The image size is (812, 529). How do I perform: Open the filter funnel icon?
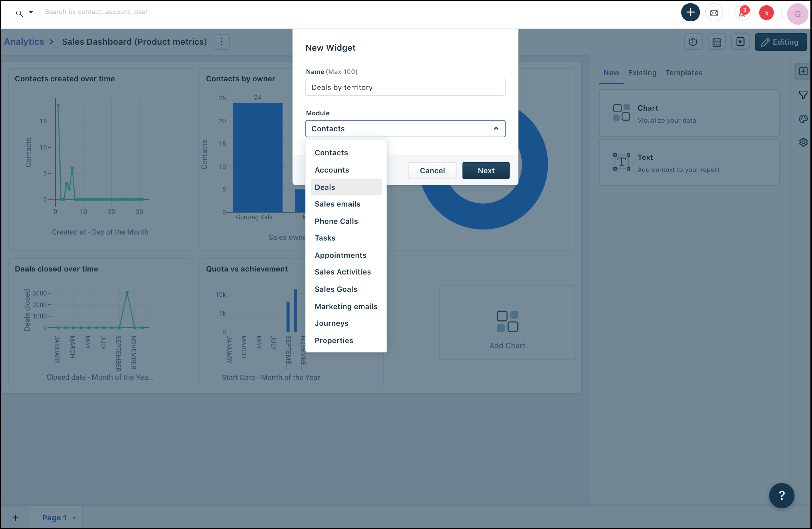click(803, 95)
